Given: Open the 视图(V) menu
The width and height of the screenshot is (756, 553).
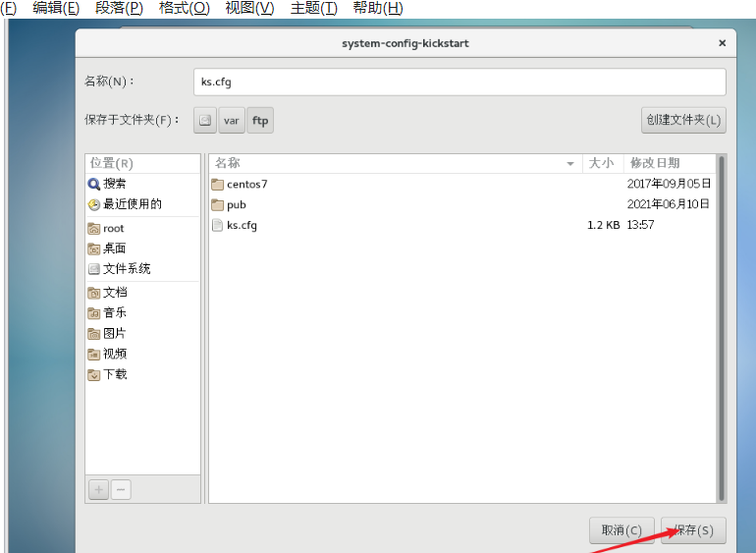Looking at the screenshot, I should click(249, 8).
